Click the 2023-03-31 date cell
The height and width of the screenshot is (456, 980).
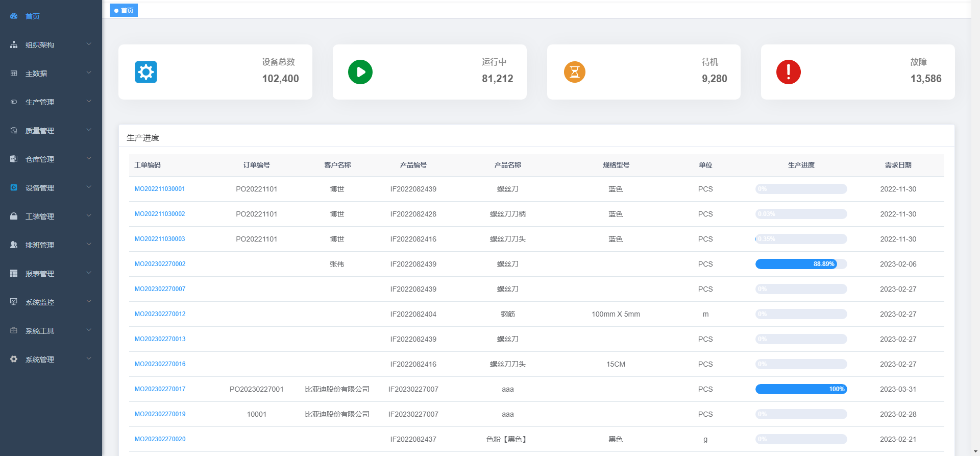click(x=898, y=389)
